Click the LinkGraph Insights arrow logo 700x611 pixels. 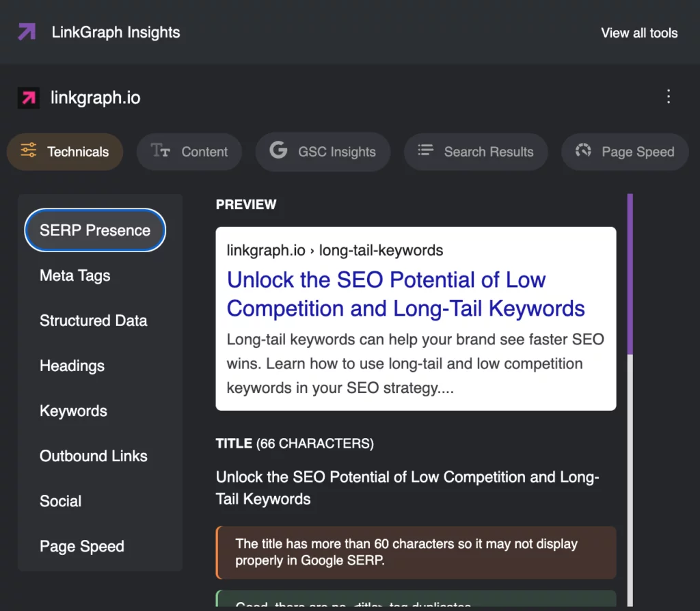click(x=26, y=32)
